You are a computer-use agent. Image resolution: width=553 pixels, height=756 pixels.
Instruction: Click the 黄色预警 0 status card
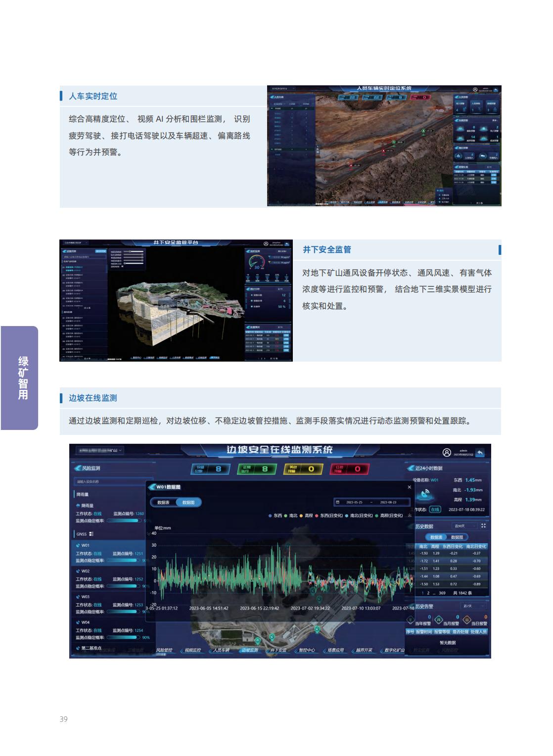pos(303,469)
